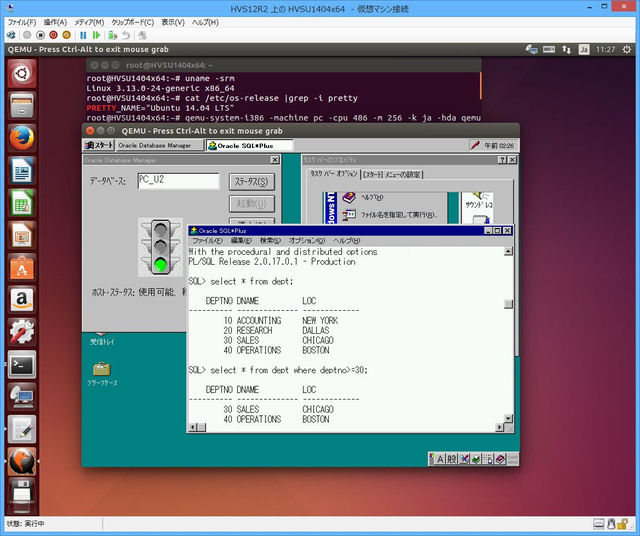Open SQL*Plus ヘルプ(H) menu
The width and height of the screenshot is (640, 536).
(347, 241)
